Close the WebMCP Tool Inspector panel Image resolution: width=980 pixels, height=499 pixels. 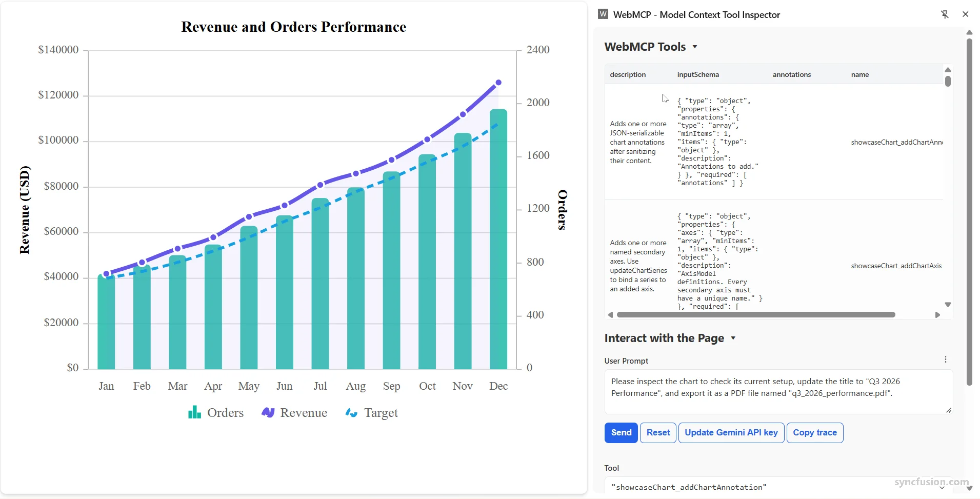[966, 14]
